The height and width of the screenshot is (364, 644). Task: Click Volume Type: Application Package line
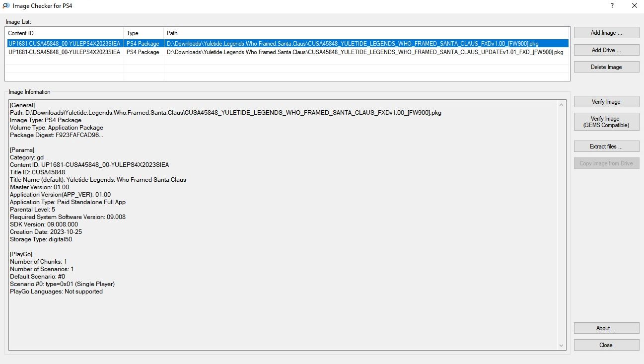tap(57, 128)
